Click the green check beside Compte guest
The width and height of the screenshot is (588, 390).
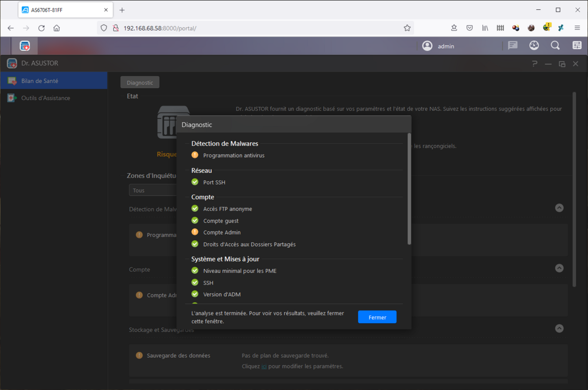coord(195,220)
